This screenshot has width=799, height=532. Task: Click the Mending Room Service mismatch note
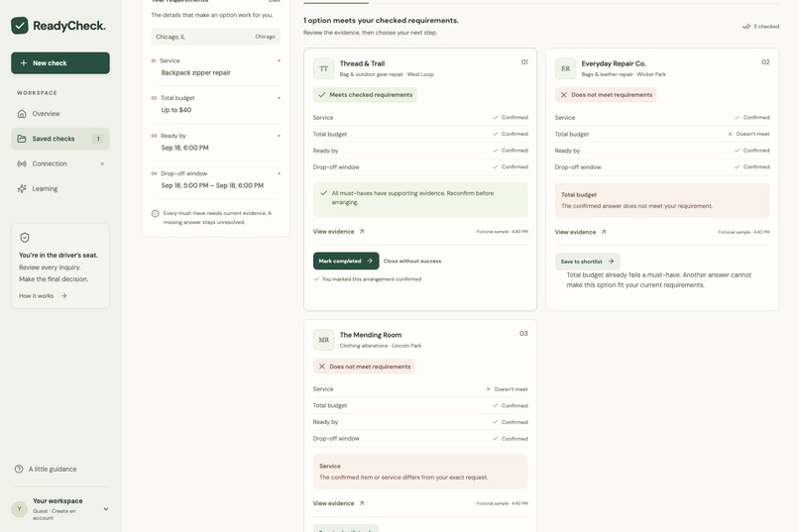click(x=420, y=472)
